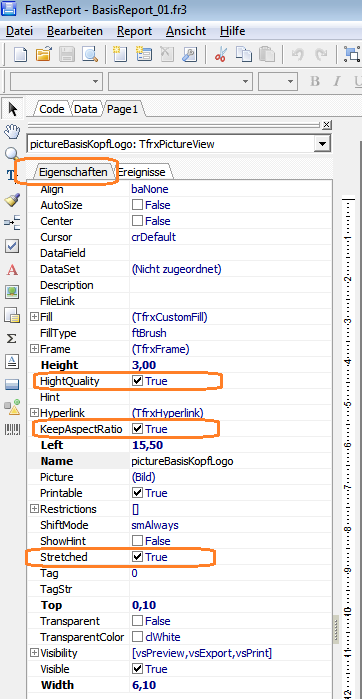The width and height of the screenshot is (362, 699).
Task: Open the Report menu
Action: 135,31
